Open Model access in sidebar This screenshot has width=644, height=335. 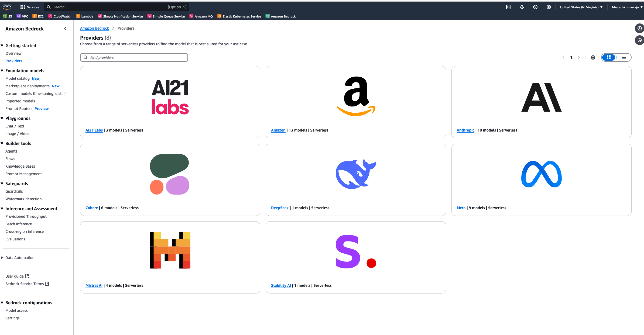16,310
